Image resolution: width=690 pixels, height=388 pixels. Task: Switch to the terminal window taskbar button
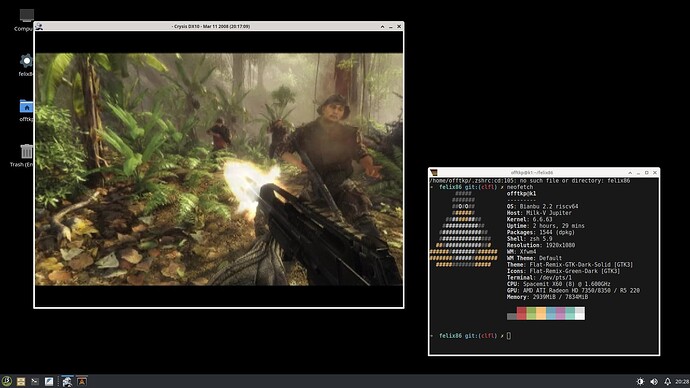(x=82, y=381)
